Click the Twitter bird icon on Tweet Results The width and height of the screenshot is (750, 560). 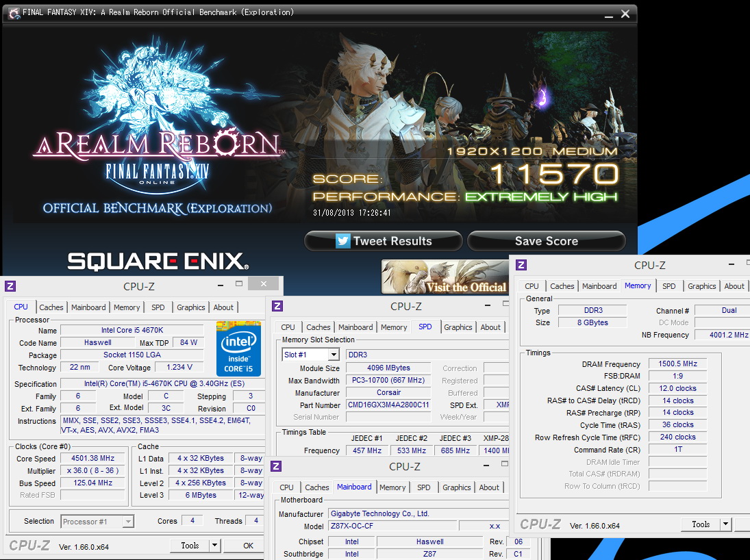tap(342, 240)
